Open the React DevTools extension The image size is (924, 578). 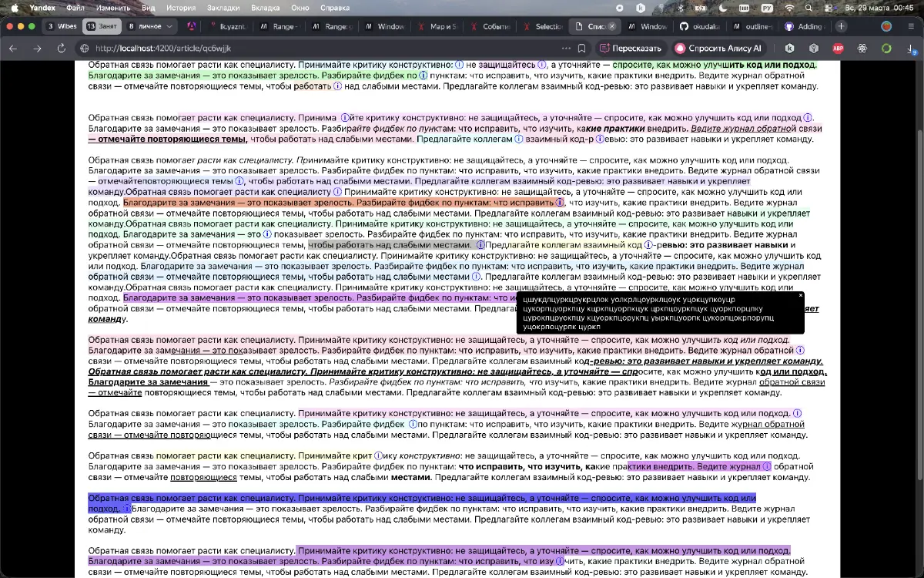click(862, 48)
